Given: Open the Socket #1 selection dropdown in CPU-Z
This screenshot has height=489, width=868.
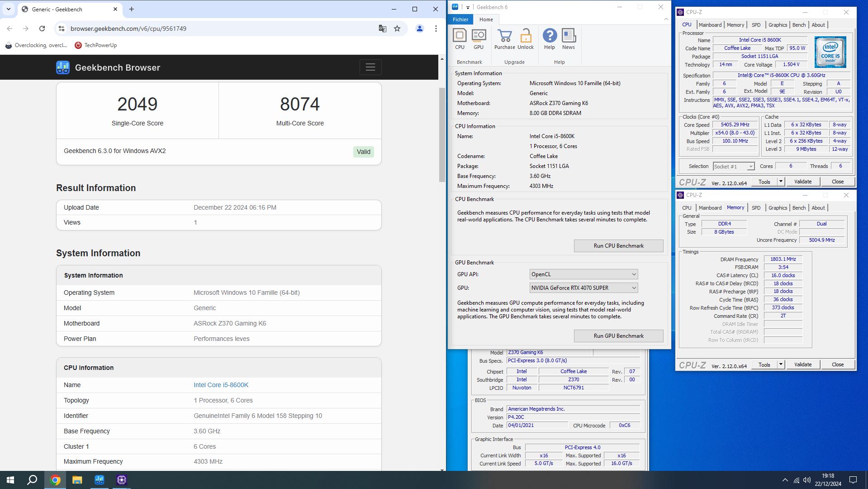Looking at the screenshot, I should (734, 167).
